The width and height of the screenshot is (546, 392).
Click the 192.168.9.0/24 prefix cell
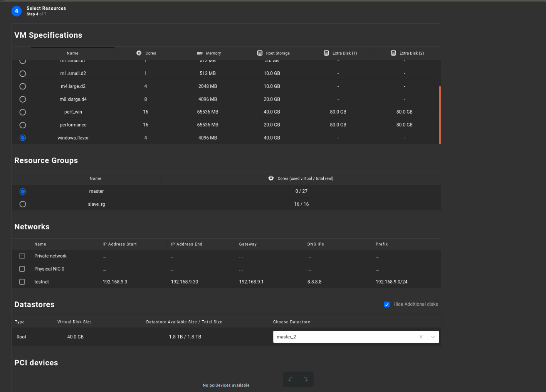pos(391,282)
